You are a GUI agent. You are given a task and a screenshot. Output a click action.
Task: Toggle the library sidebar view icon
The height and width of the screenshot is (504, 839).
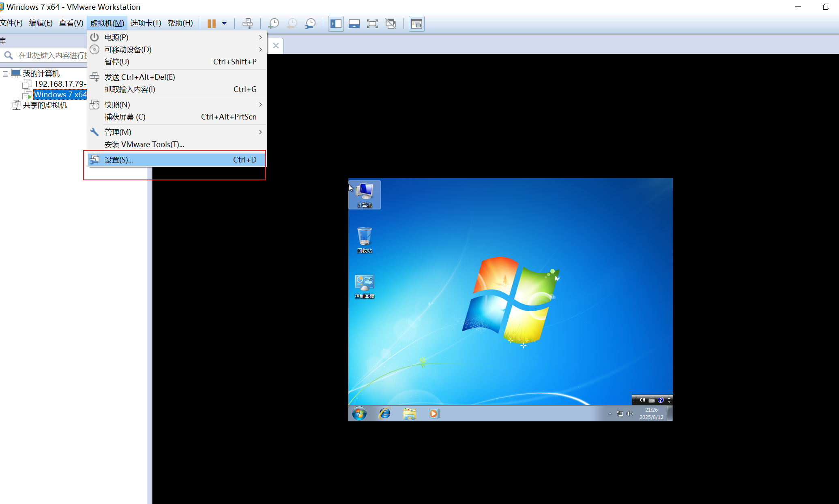coord(336,23)
